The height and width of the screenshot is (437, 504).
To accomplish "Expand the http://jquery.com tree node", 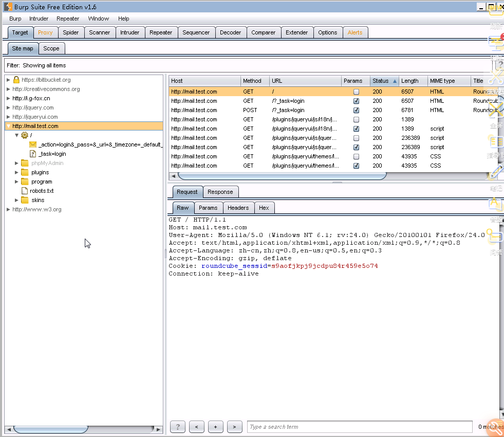I will (x=8, y=107).
